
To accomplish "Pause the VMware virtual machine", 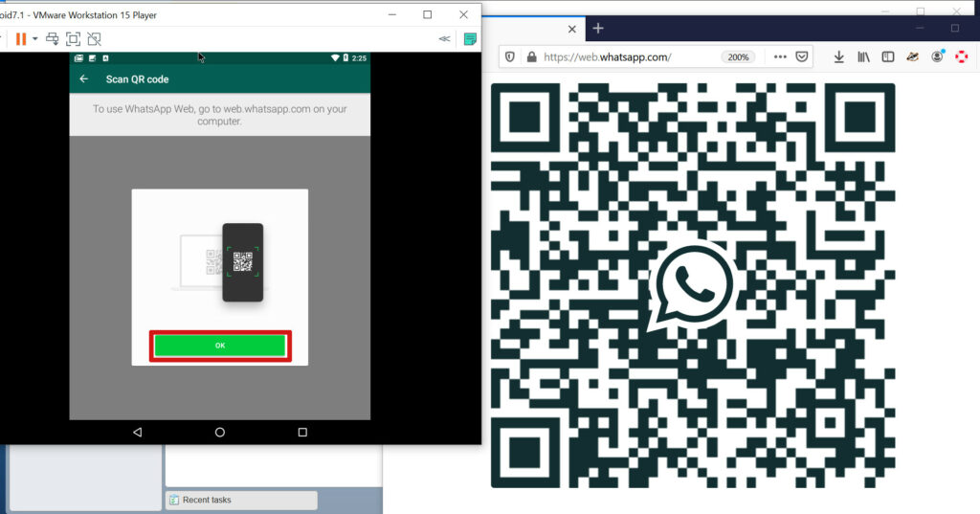I will 21,39.
